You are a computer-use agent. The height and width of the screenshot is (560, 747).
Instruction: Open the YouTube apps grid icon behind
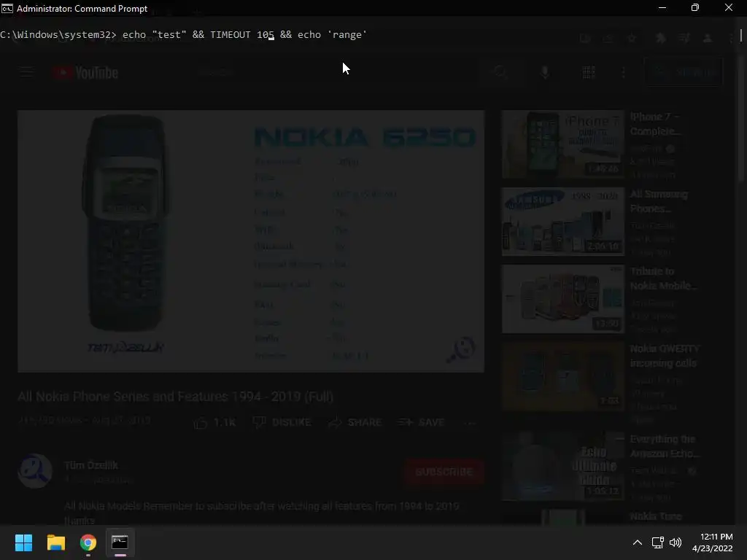[x=589, y=72]
